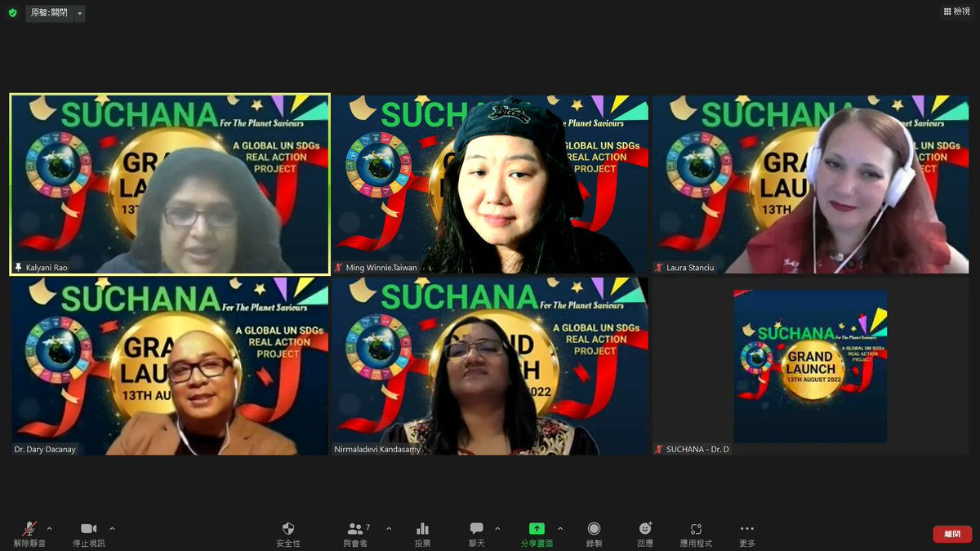980x551 pixels.
Task: Click the green encryption shield icon
Action: [12, 13]
